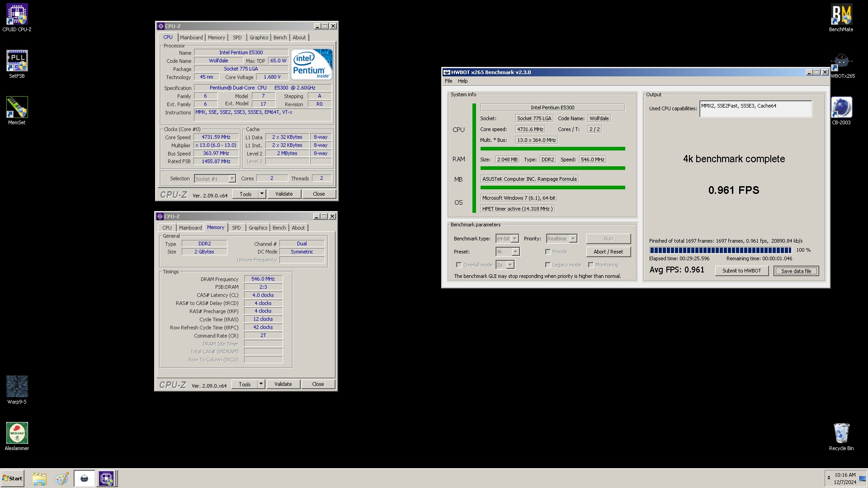Open the File menu in HWBOT x265
This screenshot has width=868, height=488.
click(448, 81)
